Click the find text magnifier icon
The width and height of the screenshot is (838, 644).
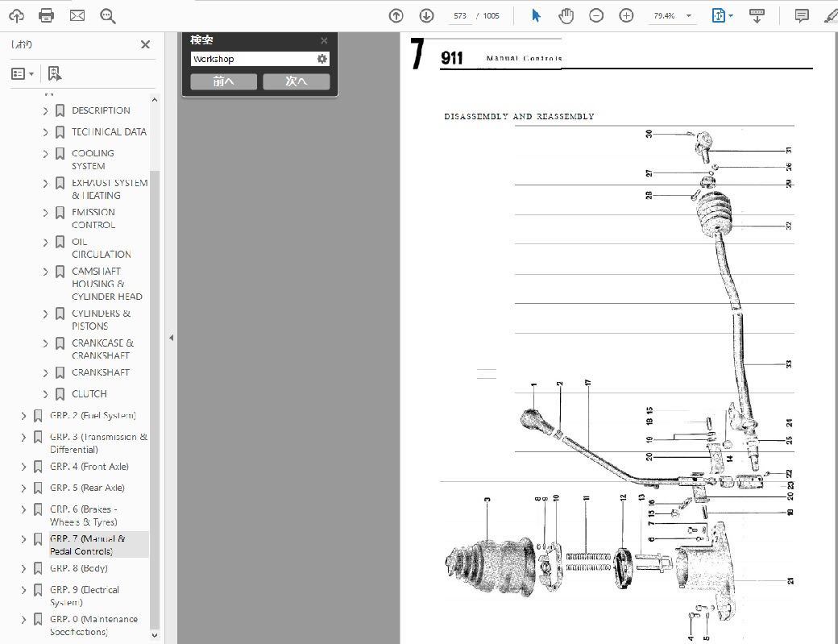click(x=108, y=16)
